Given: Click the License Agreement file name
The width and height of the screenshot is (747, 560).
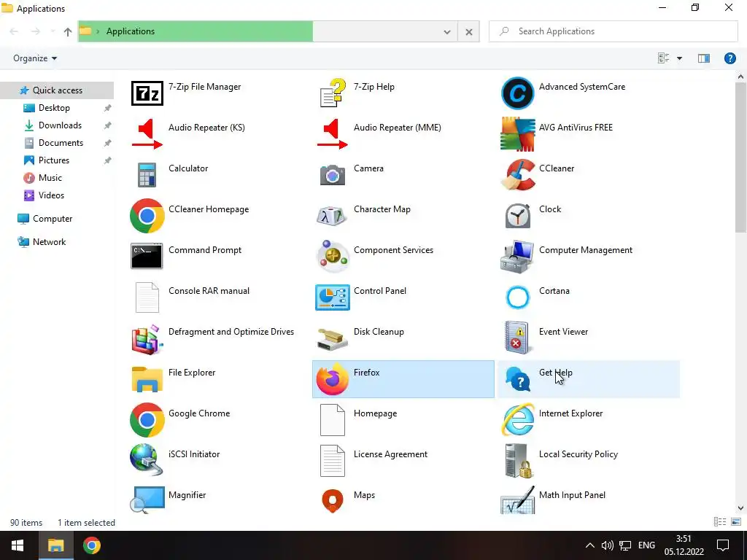Looking at the screenshot, I should tap(391, 454).
